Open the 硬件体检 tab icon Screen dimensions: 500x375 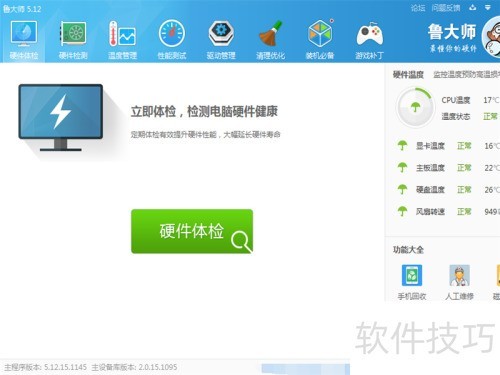pos(24,33)
